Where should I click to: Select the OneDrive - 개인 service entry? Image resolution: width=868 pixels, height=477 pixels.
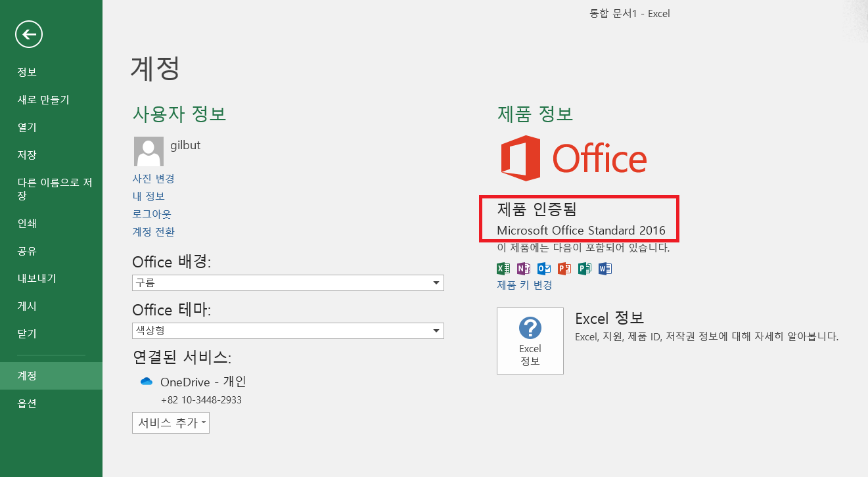(x=203, y=382)
